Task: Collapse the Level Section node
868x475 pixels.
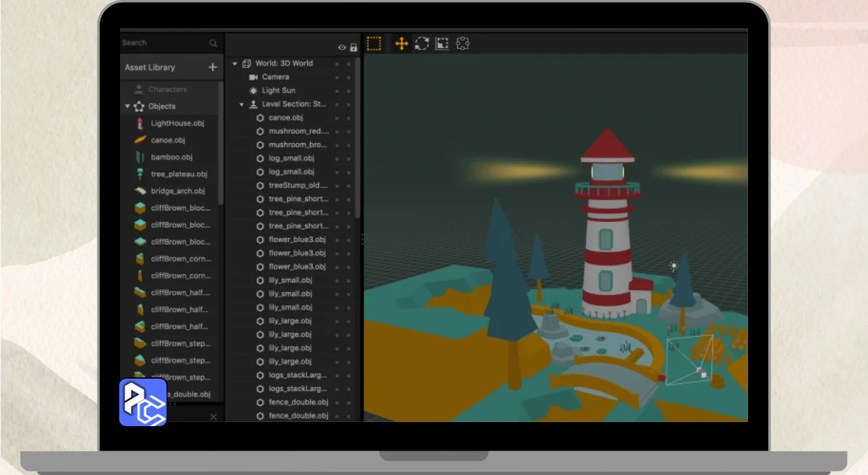Action: pyautogui.click(x=242, y=104)
